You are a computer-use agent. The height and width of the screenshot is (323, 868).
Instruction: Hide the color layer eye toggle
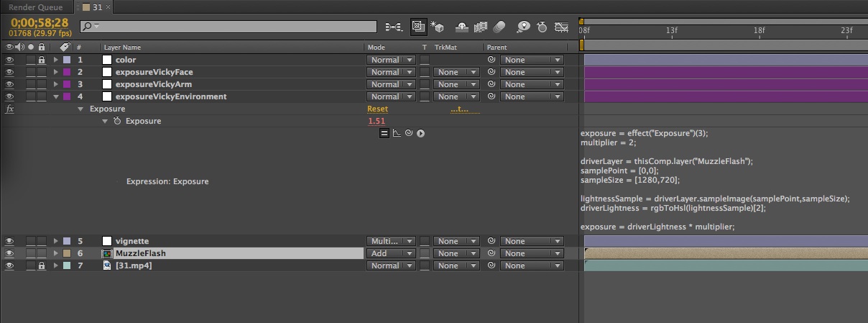10,60
